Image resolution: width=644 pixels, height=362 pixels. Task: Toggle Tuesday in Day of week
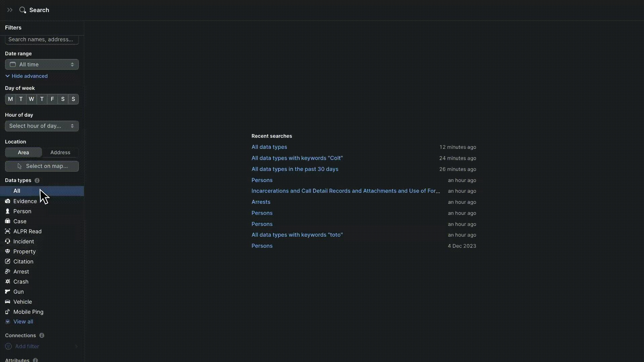click(21, 99)
